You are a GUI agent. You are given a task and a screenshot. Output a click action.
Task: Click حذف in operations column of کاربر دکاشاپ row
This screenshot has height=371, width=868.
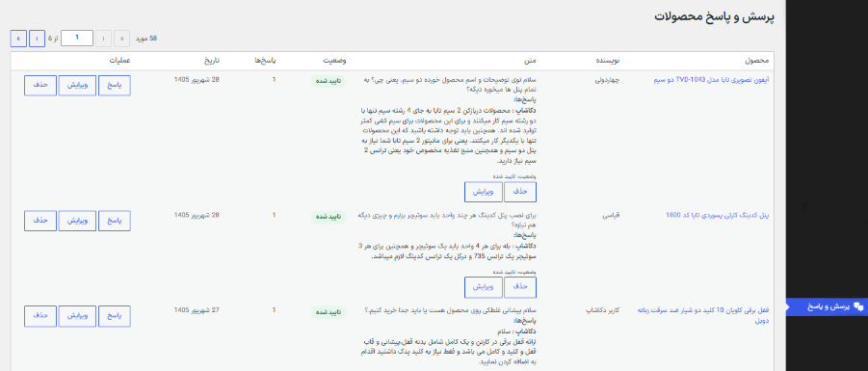(x=40, y=316)
